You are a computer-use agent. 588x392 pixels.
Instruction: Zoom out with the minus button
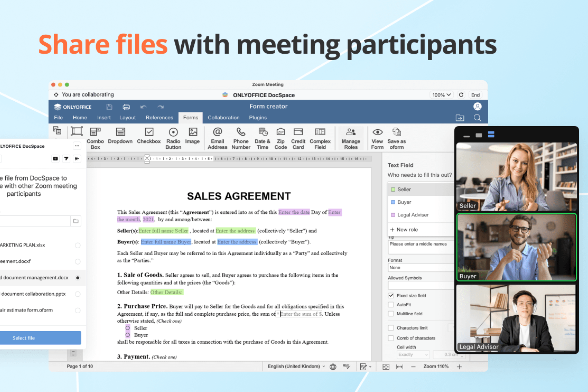(x=413, y=367)
